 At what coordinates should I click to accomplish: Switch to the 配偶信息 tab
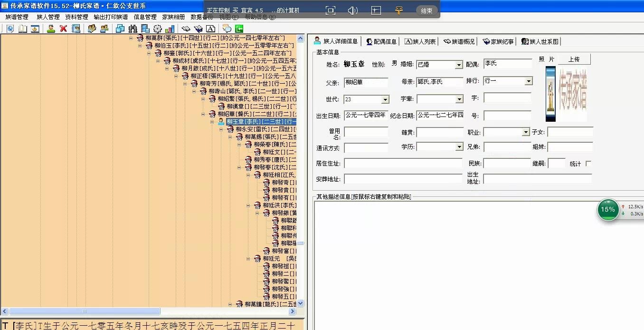point(381,41)
